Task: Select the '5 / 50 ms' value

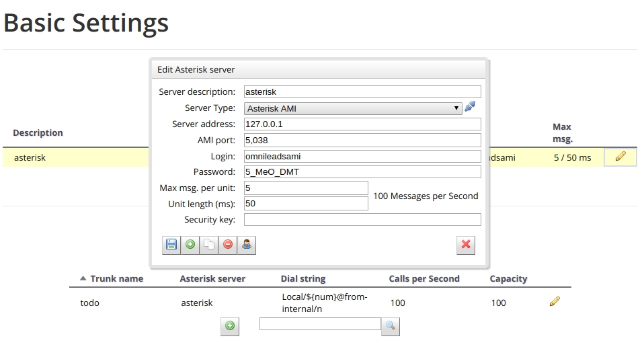Action: [x=572, y=157]
